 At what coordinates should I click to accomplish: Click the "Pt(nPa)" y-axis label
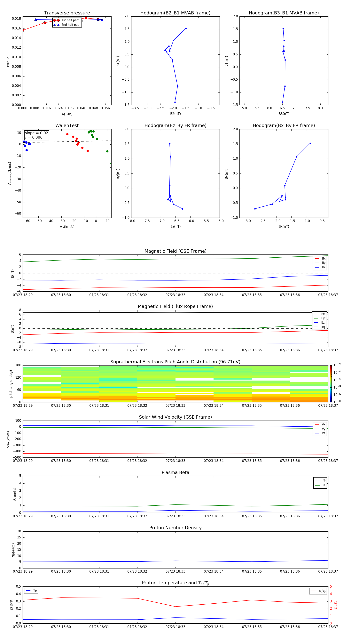point(8,61)
